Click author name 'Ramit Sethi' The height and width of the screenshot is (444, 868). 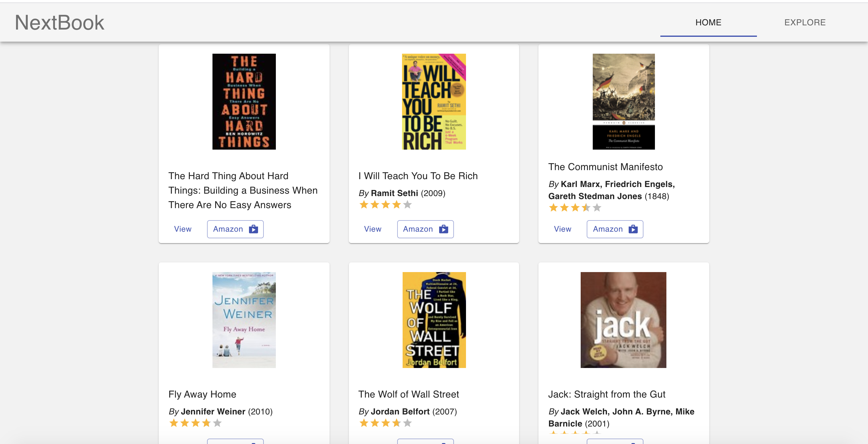[394, 193]
